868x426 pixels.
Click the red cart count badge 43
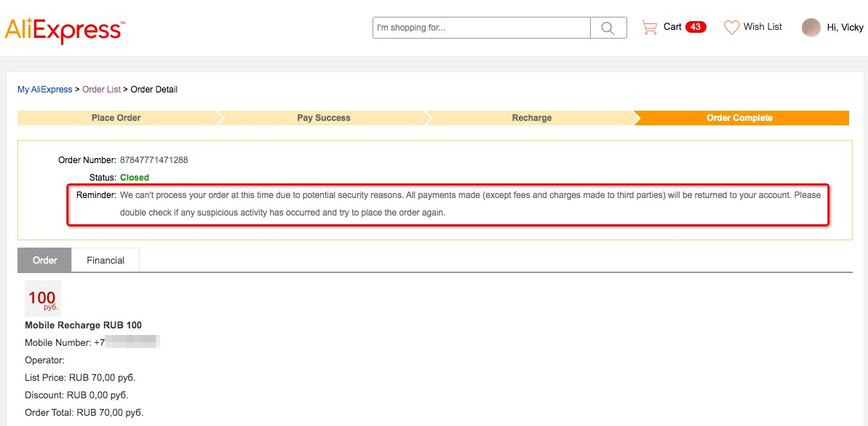coord(696,27)
